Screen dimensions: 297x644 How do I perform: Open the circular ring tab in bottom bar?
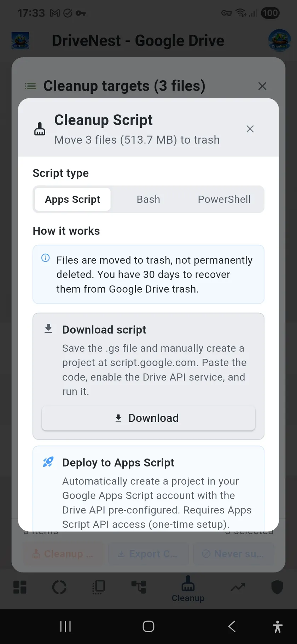59,587
